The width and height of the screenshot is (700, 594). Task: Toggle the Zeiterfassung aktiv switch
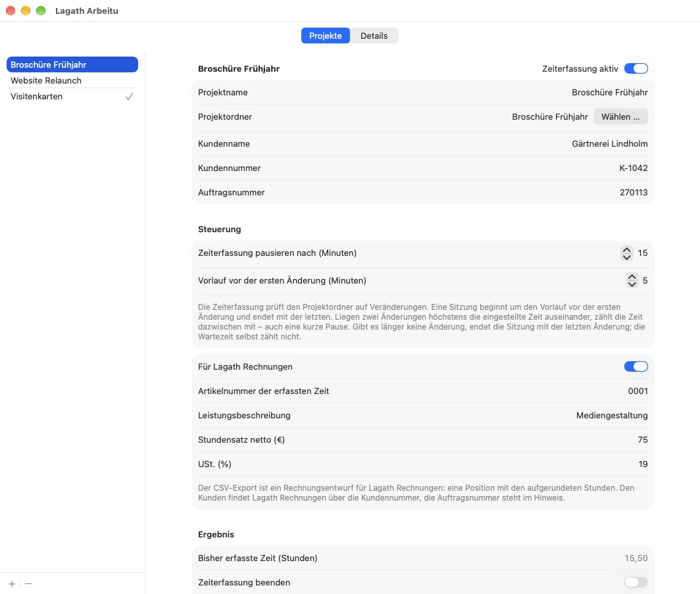point(636,68)
